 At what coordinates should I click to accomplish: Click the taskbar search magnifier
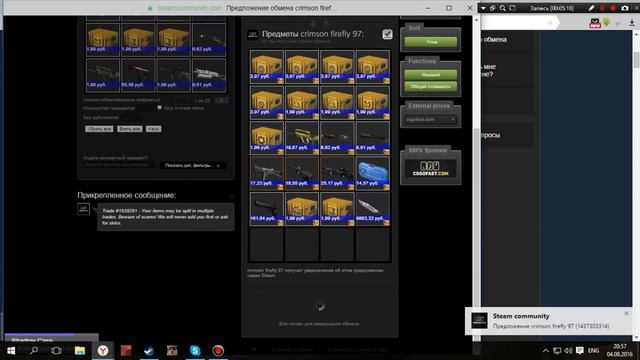[x=34, y=351]
